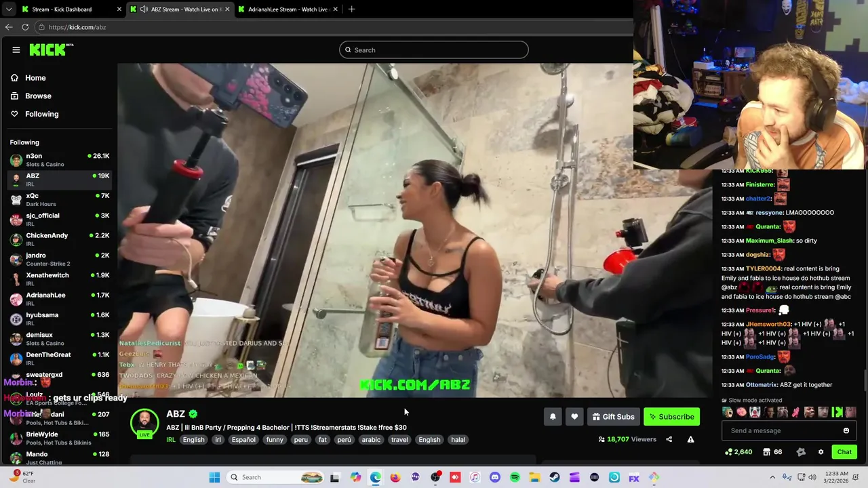The width and height of the screenshot is (868, 488).
Task: Open demisux channel in sidebar
Action: (59, 338)
